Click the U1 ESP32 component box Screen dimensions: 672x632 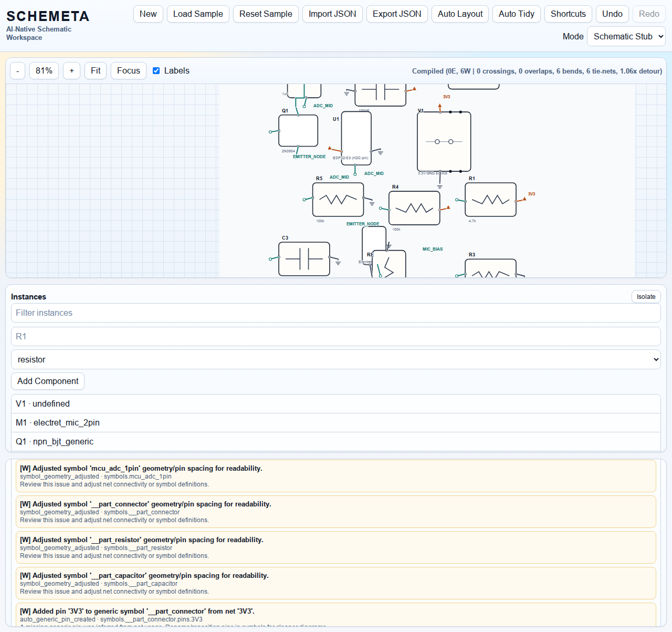356,138
